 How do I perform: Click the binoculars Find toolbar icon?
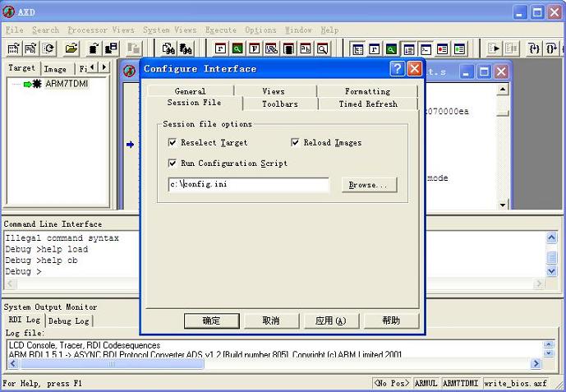point(168,48)
